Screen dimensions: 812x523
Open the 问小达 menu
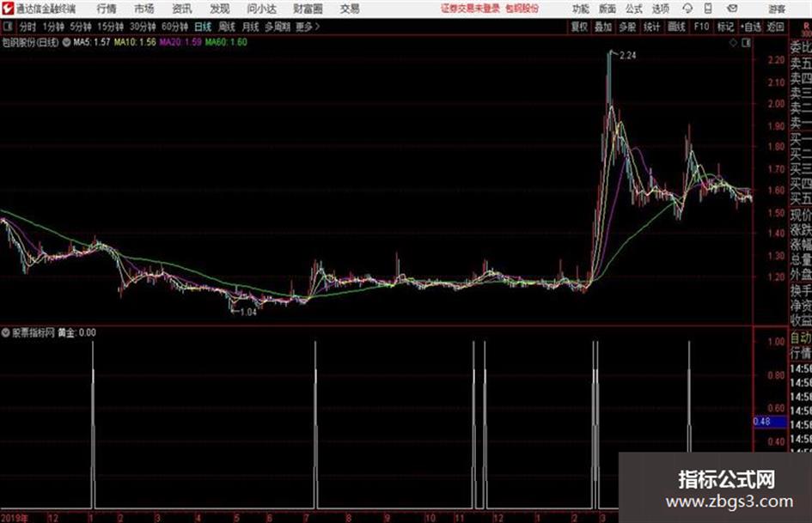pos(261,9)
